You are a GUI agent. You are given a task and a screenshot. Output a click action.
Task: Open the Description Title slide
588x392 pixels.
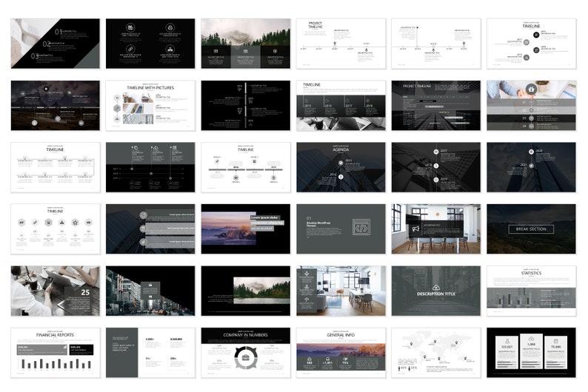point(436,291)
